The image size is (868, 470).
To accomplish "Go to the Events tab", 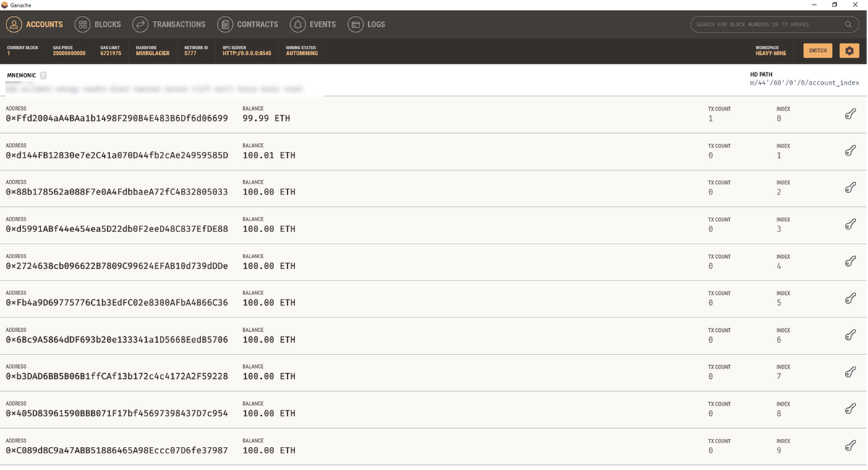I will point(312,25).
